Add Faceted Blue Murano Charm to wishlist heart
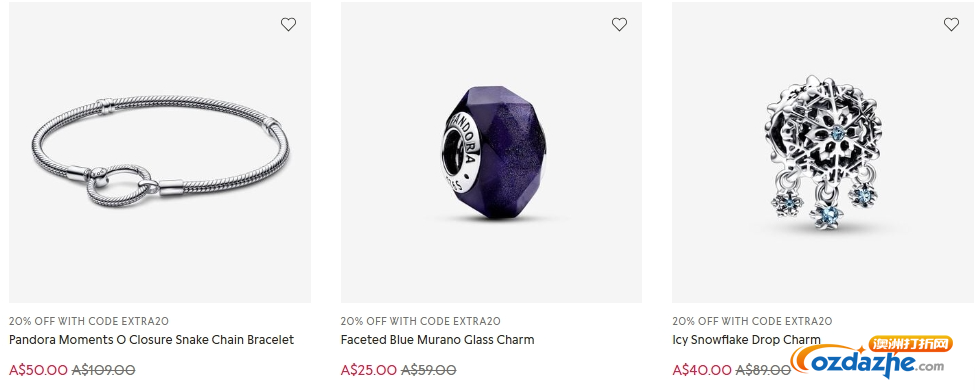The height and width of the screenshot is (391, 975). [x=619, y=24]
